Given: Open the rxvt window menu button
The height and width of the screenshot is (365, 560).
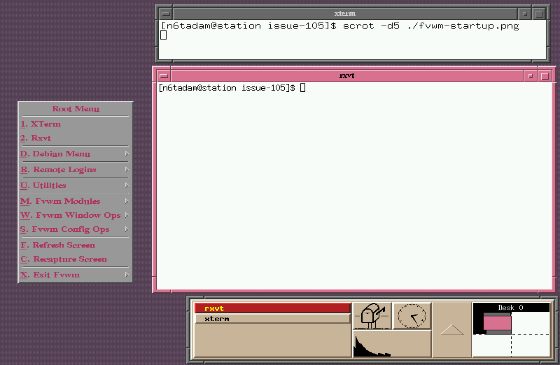Looking at the screenshot, I should tap(164, 76).
